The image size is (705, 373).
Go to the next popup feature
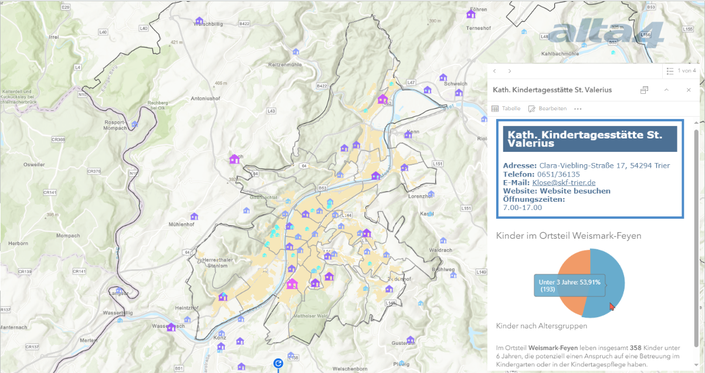tap(509, 71)
